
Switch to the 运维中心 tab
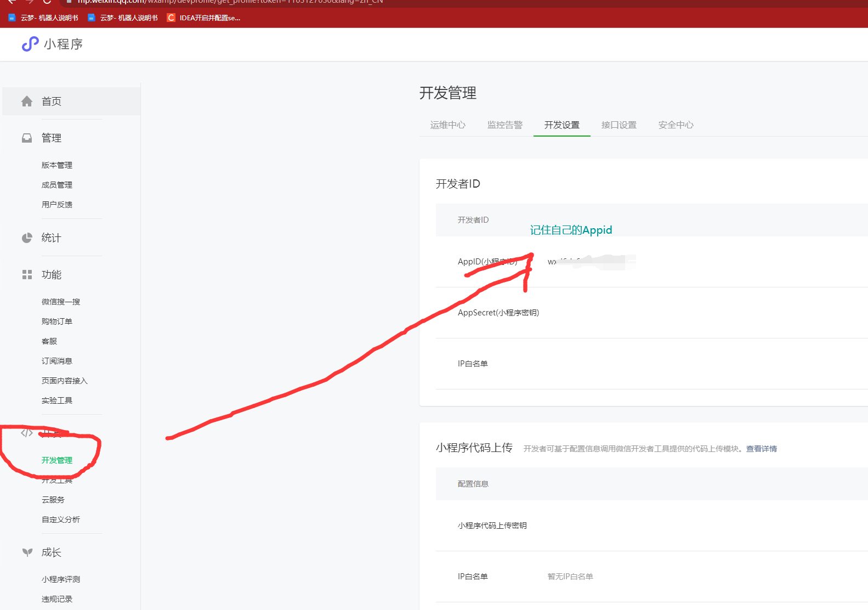[x=447, y=125]
